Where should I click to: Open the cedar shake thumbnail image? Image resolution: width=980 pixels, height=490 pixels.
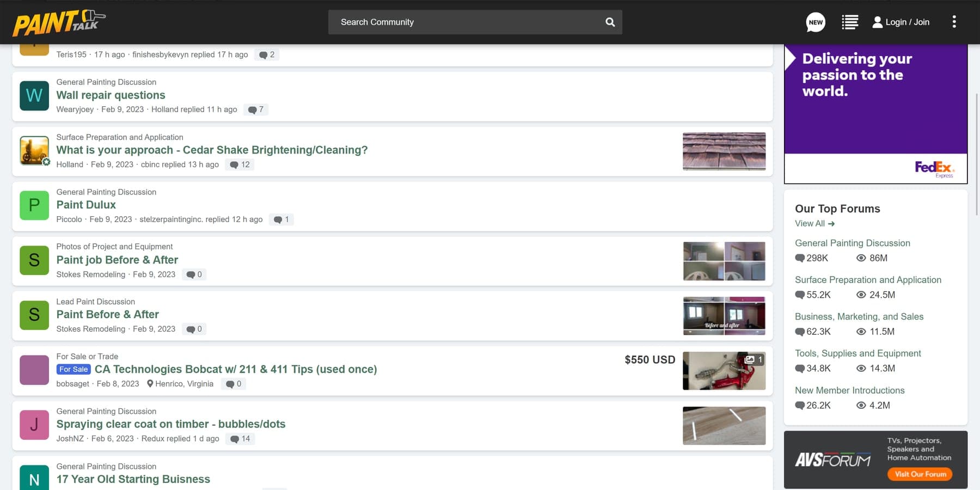coord(724,151)
